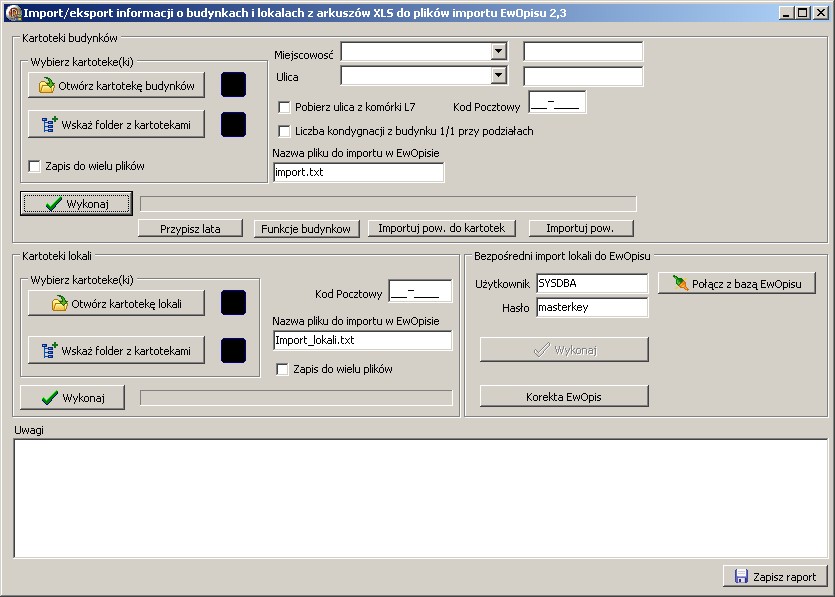Toggle Liczba kondygnacji z budynku 1/1 checkbox

click(x=284, y=131)
